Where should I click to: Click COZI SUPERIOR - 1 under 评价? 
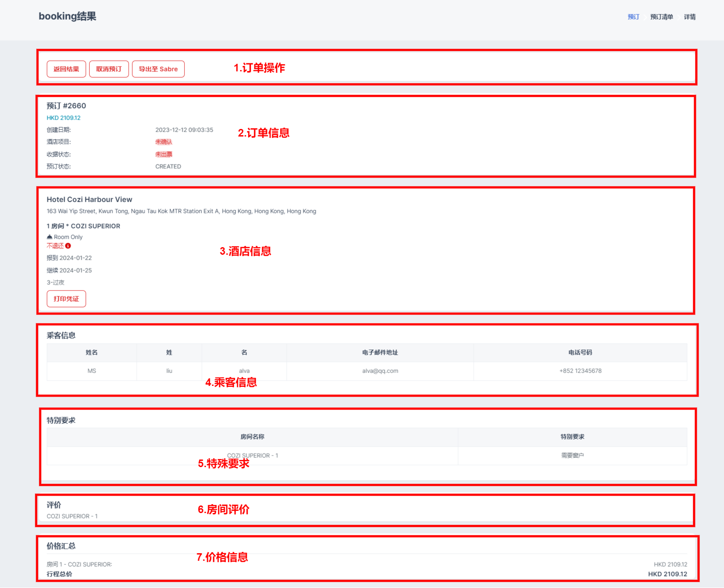72,516
